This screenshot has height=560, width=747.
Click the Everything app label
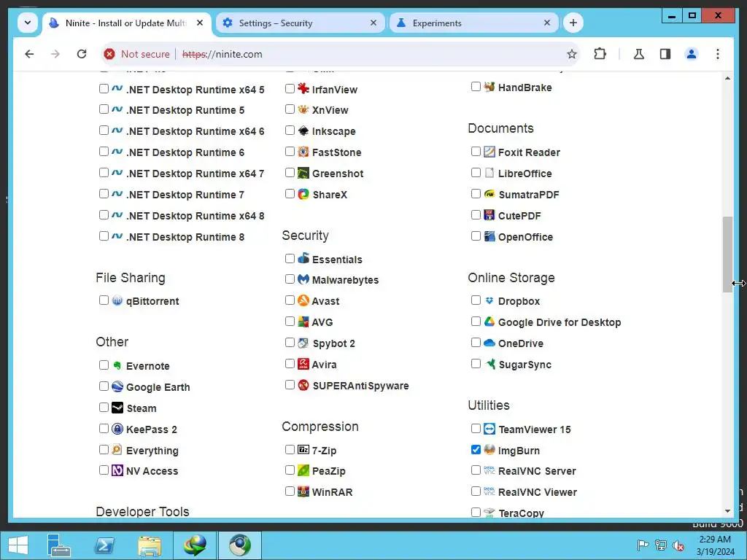[x=152, y=451]
